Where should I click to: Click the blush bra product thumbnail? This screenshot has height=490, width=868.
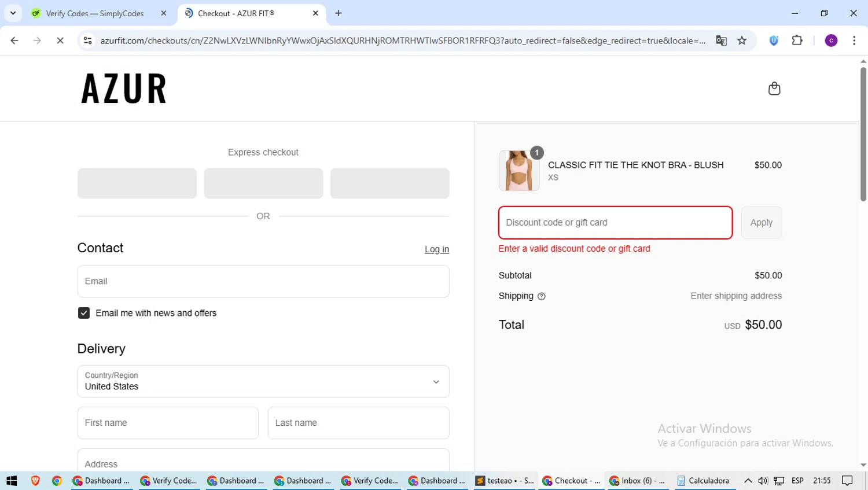519,171
